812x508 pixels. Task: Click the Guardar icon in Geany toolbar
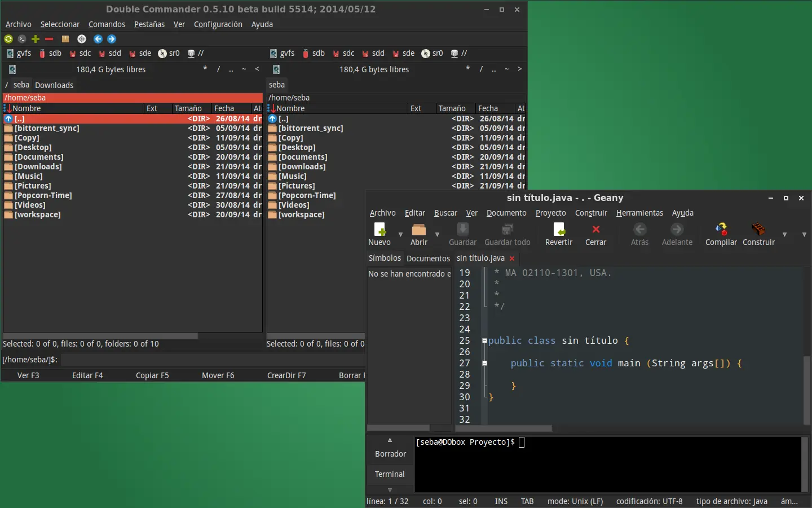click(x=462, y=229)
